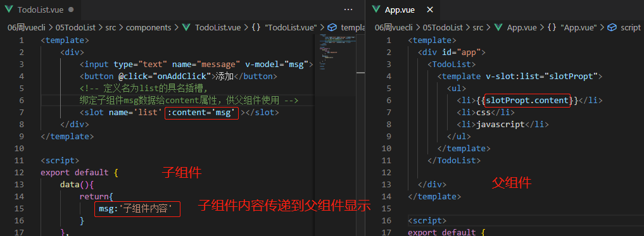Close the App.vue tab

pyautogui.click(x=429, y=9)
